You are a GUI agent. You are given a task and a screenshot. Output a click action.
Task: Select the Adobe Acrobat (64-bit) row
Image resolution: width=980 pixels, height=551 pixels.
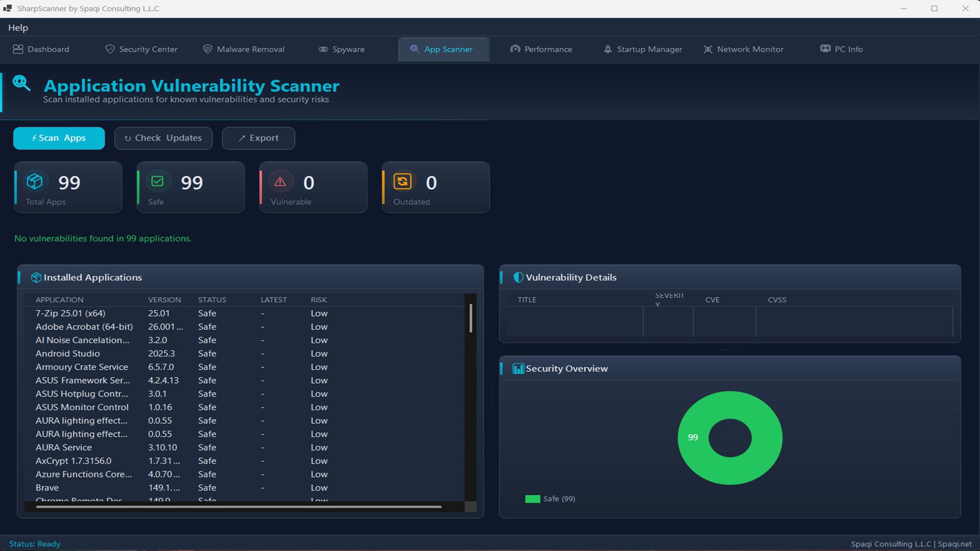pyautogui.click(x=245, y=327)
